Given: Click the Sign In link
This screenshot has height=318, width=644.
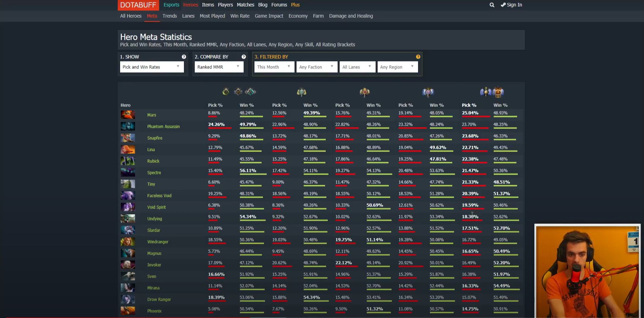Looking at the screenshot, I should point(511,5).
